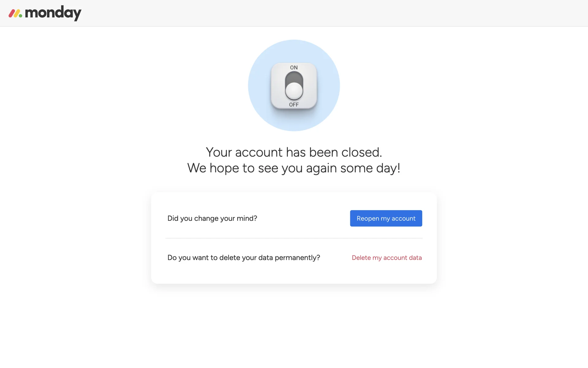
Task: Click the "Did you change your mind?" text
Action: [x=212, y=218]
